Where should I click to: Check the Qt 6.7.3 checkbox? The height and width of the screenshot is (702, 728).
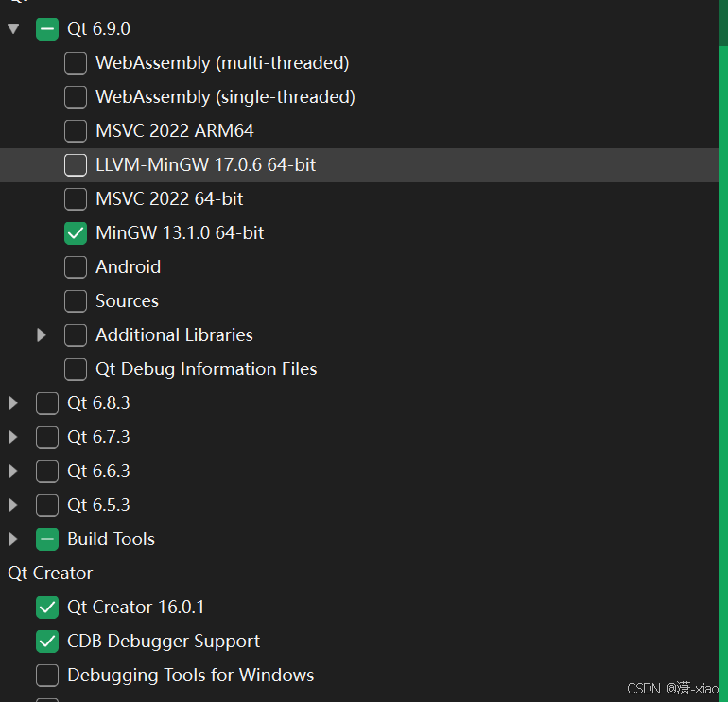pyautogui.click(x=47, y=437)
